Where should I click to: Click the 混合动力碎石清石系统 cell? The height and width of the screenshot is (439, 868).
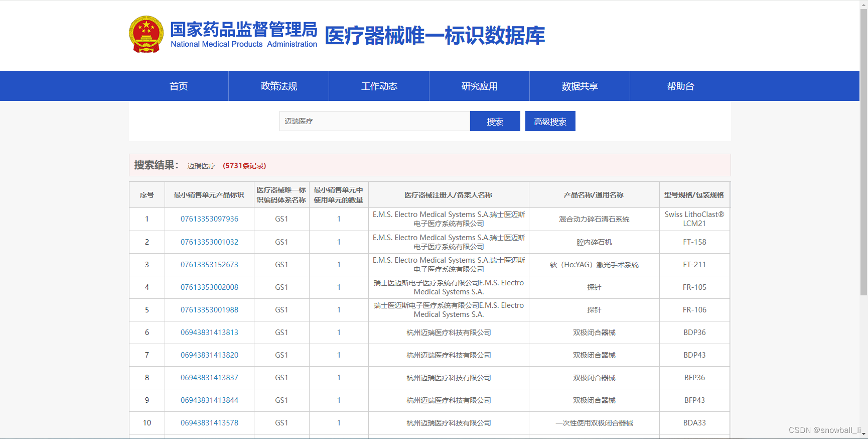coord(594,219)
